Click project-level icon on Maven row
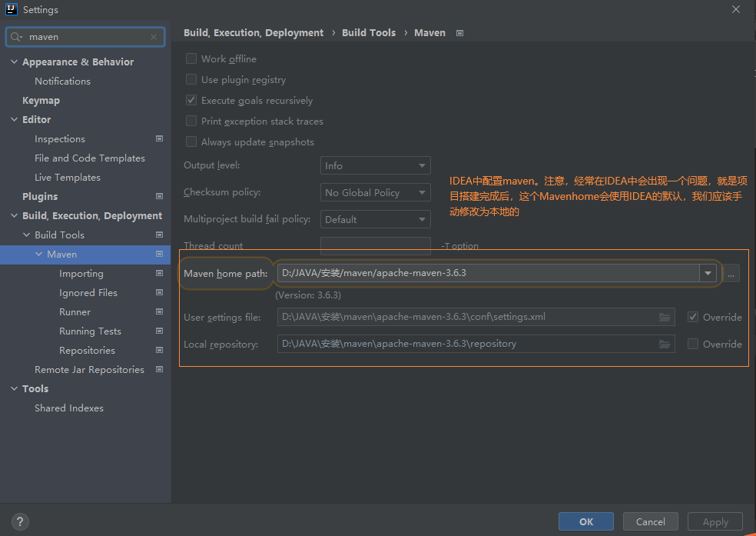Viewport: 756px width, 536px height. (x=159, y=254)
